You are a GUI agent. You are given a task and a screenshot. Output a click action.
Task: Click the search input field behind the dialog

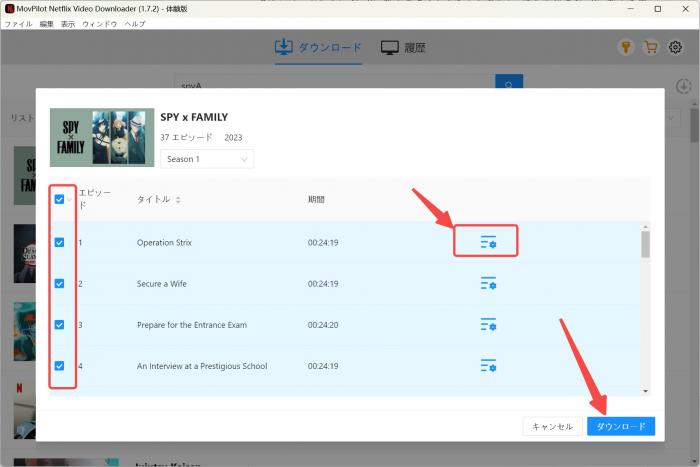coord(335,81)
